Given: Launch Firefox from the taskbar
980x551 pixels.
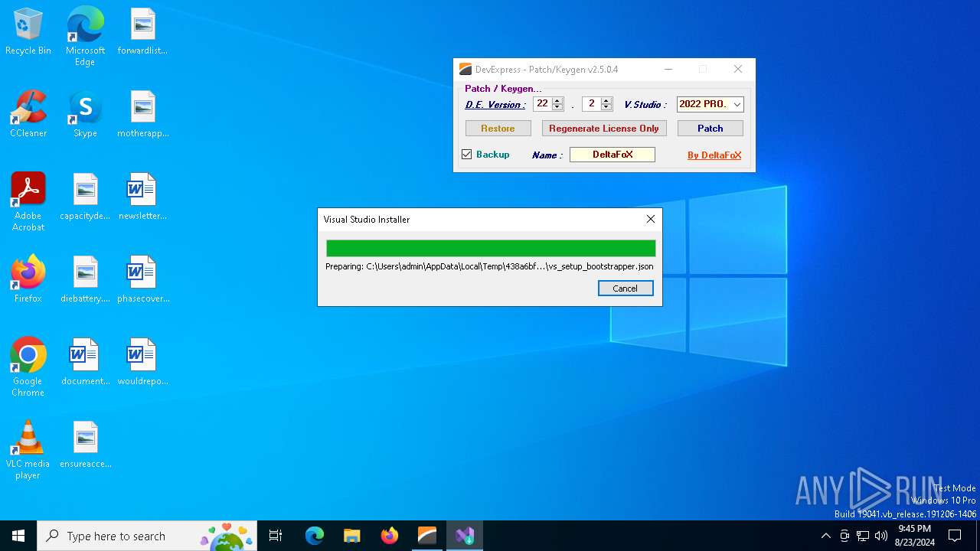Looking at the screenshot, I should pos(390,536).
